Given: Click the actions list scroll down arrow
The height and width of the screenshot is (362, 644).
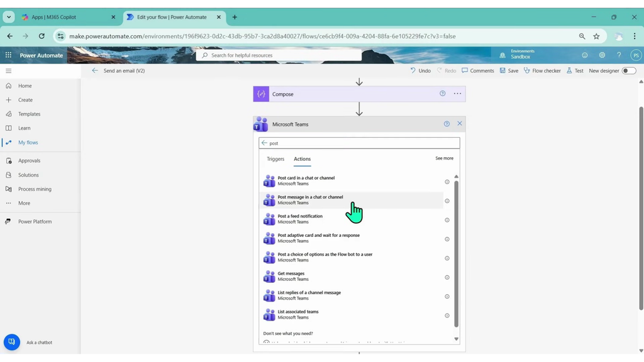Looking at the screenshot, I should click(456, 339).
